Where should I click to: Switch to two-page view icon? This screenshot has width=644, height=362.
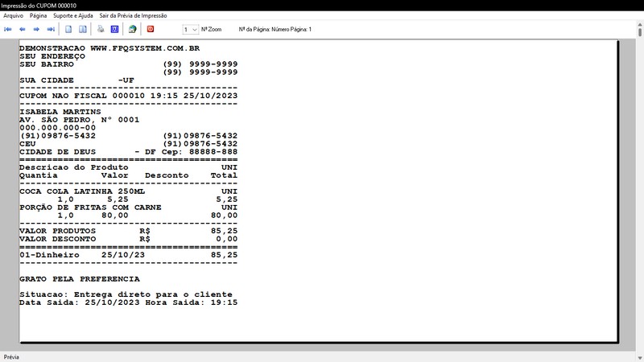click(x=83, y=29)
